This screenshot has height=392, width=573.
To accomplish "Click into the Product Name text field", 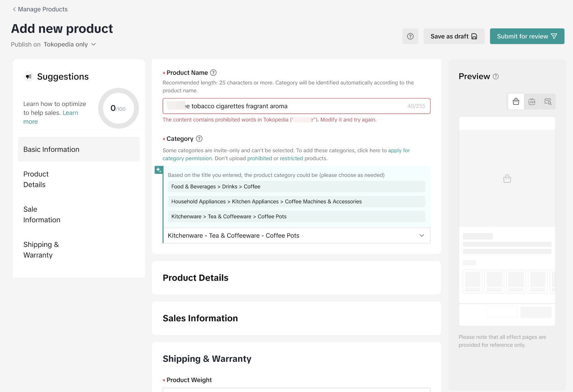I will [x=293, y=106].
